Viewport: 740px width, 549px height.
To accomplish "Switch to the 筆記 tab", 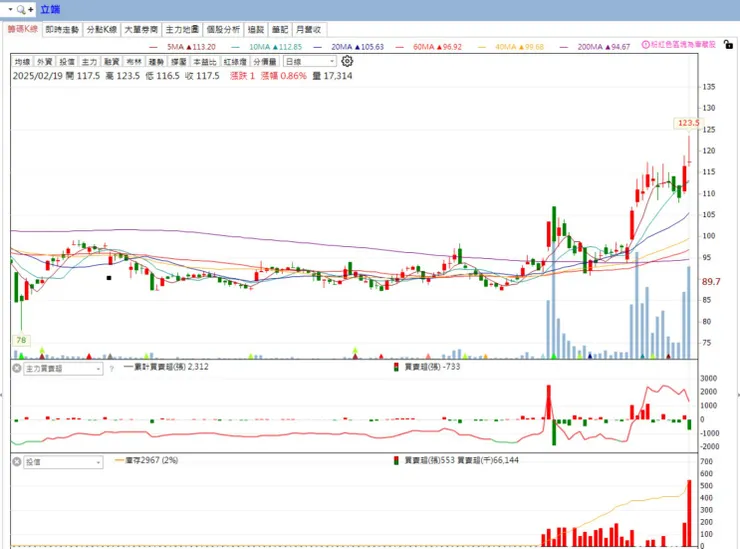I will [280, 30].
